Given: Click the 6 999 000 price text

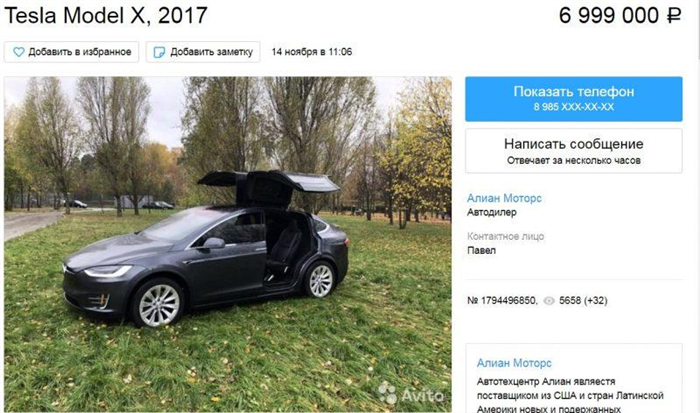Looking at the screenshot, I should pos(608,16).
